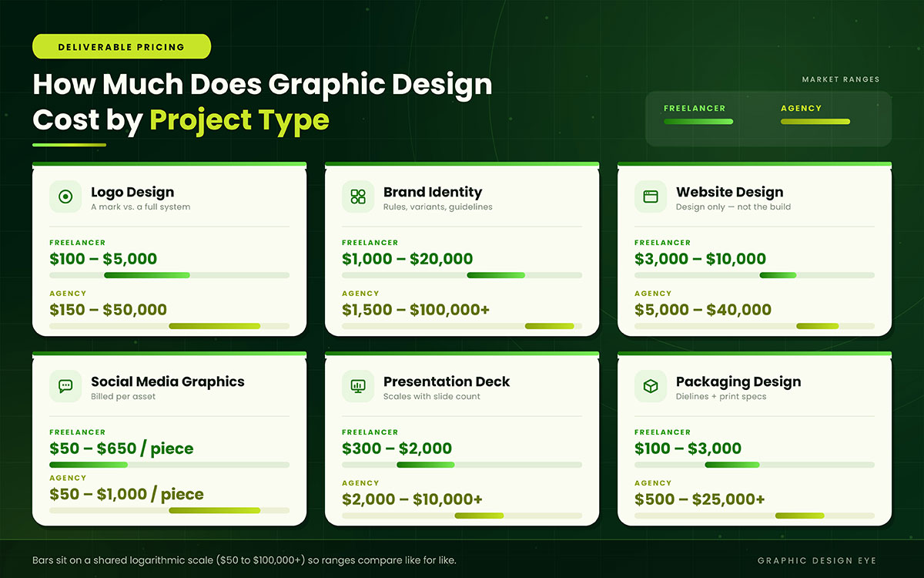Click the Logo Design target icon
This screenshot has width=924, height=578.
(65, 197)
